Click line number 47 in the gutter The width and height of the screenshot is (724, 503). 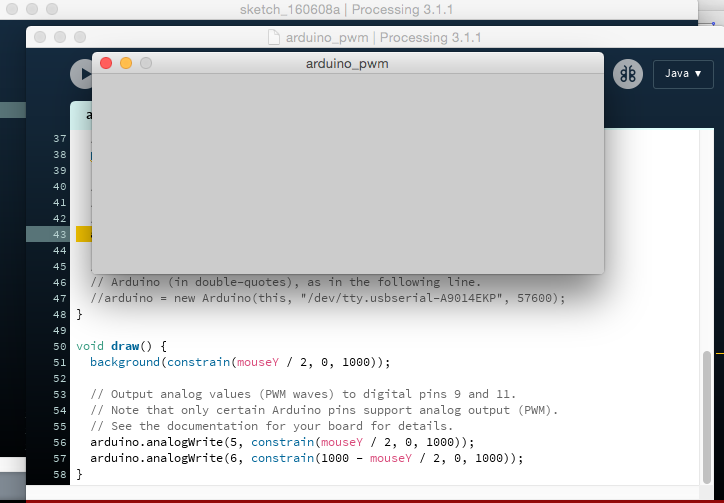point(60,298)
